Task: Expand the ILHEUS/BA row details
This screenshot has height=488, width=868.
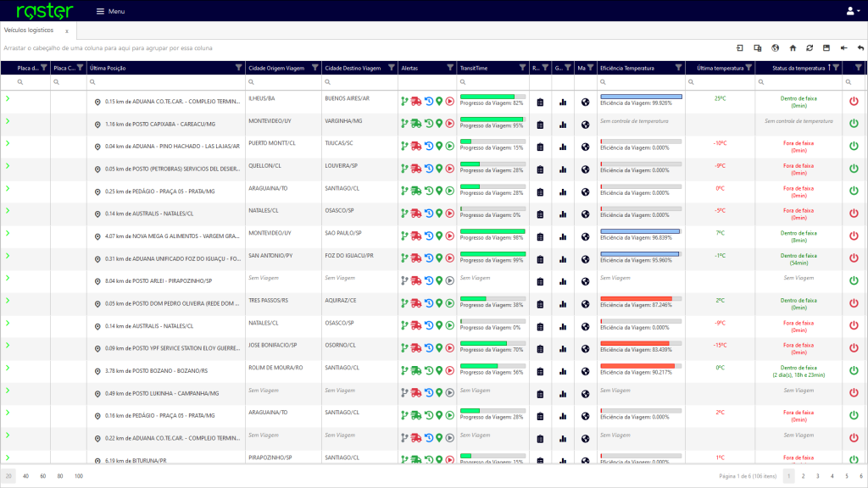Action: 8,98
